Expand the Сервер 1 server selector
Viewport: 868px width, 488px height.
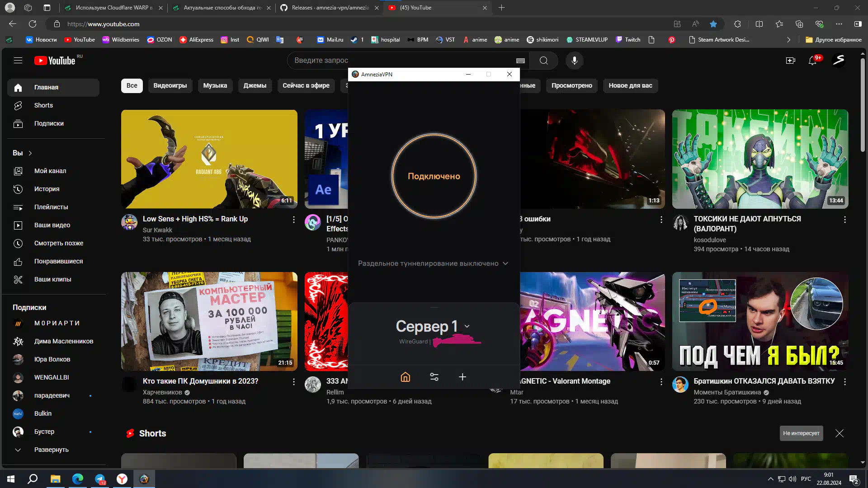click(433, 326)
